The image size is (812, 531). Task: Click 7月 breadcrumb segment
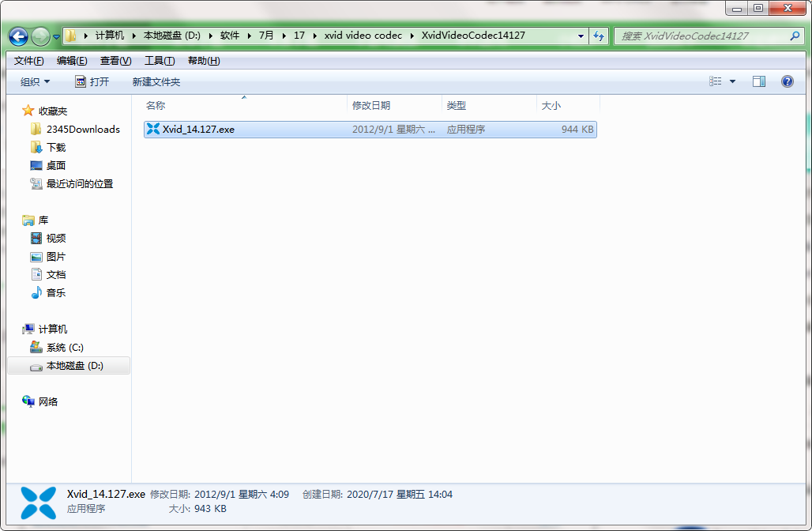[x=266, y=36]
